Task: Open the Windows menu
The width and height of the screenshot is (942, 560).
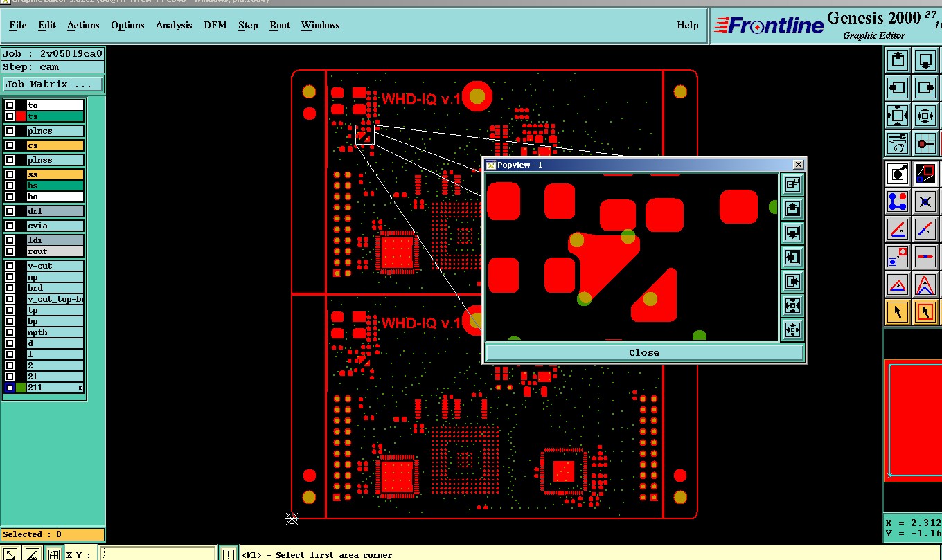Action: (x=320, y=26)
